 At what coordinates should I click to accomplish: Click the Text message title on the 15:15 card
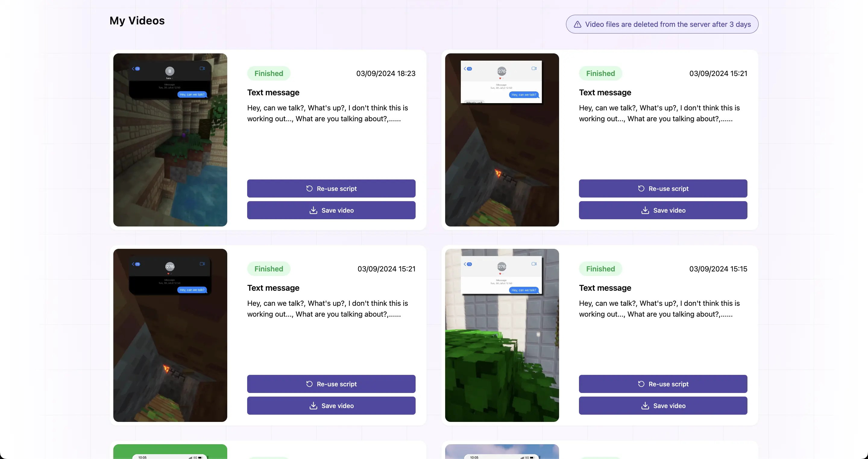point(605,288)
